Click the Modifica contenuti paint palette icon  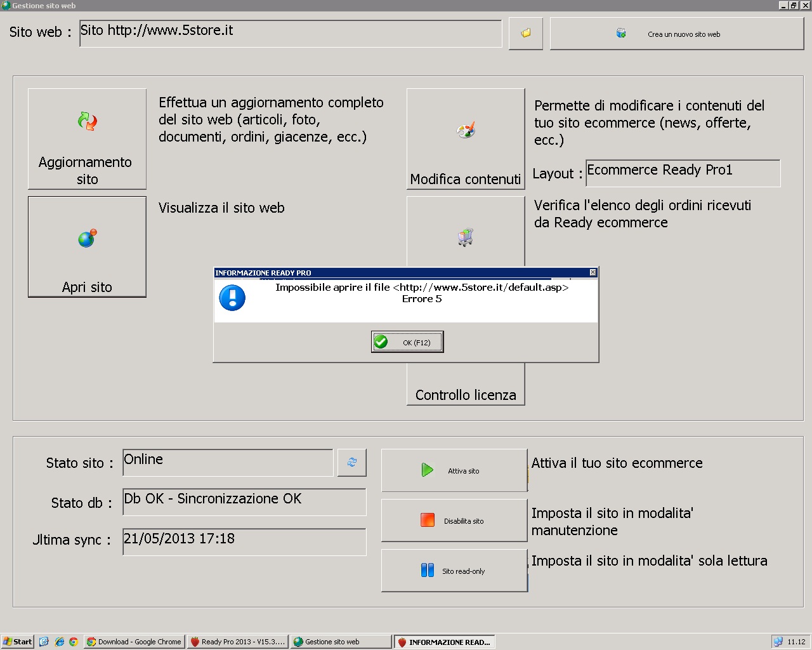[466, 131]
